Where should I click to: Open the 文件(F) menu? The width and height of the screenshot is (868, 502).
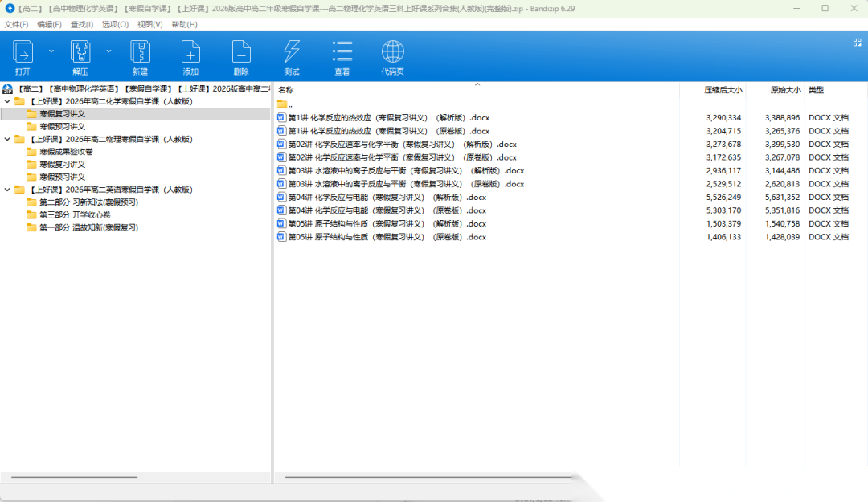tap(16, 24)
